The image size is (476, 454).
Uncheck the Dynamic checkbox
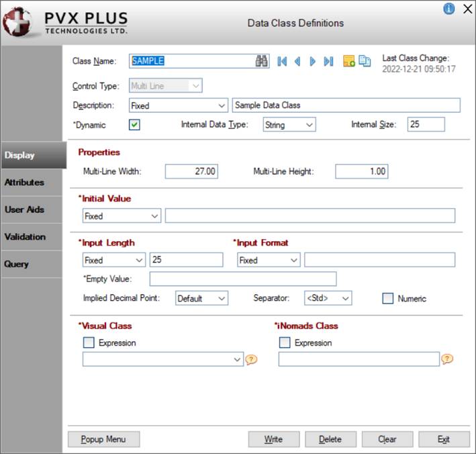click(x=134, y=125)
